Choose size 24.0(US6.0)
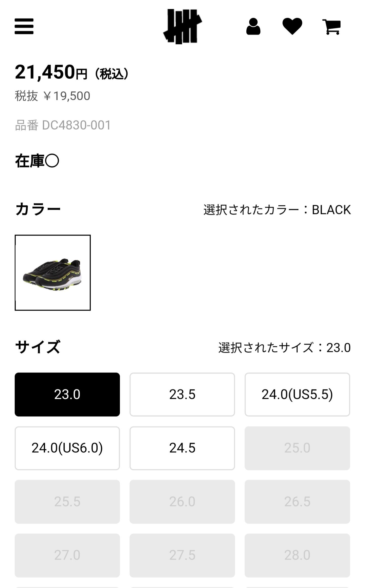 pyautogui.click(x=67, y=448)
